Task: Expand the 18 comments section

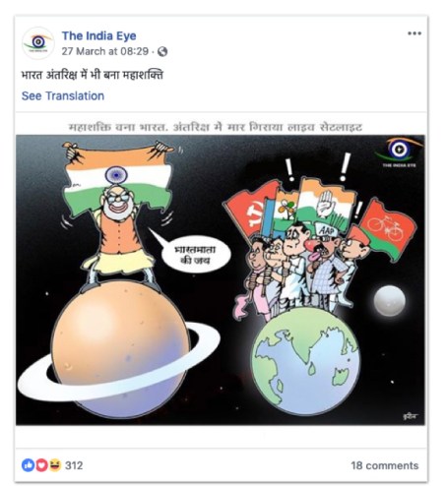Action: (x=385, y=465)
